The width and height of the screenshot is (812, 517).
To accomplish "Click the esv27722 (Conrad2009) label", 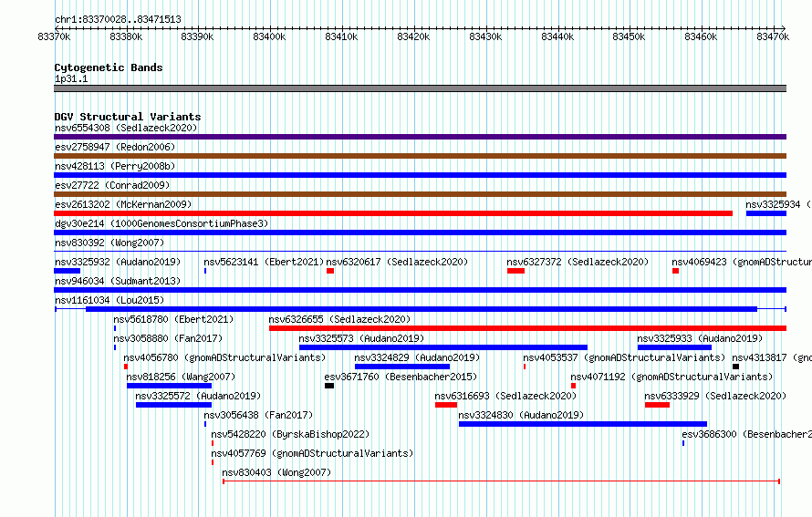I will point(112,185).
